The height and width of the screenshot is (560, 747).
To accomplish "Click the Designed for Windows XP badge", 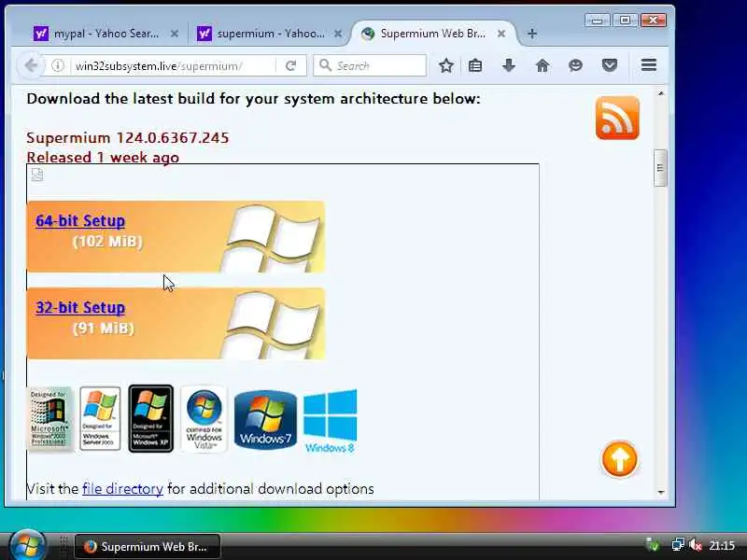I will coord(150,418).
